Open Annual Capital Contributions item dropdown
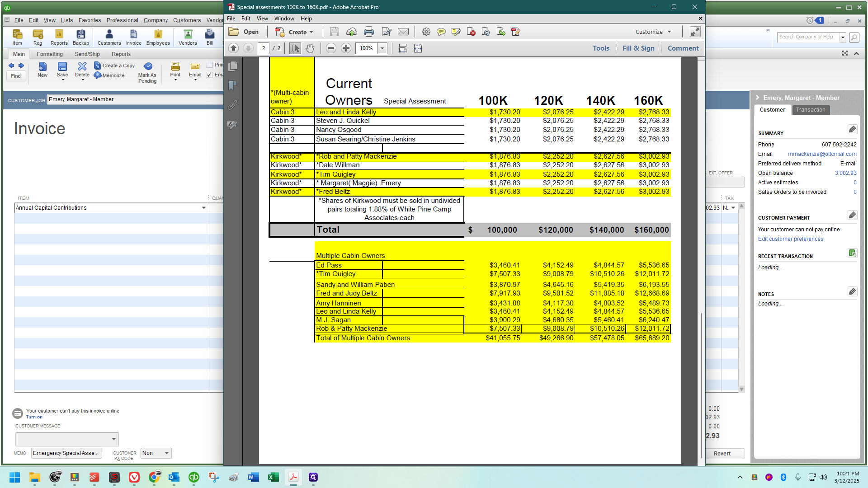 (204, 208)
